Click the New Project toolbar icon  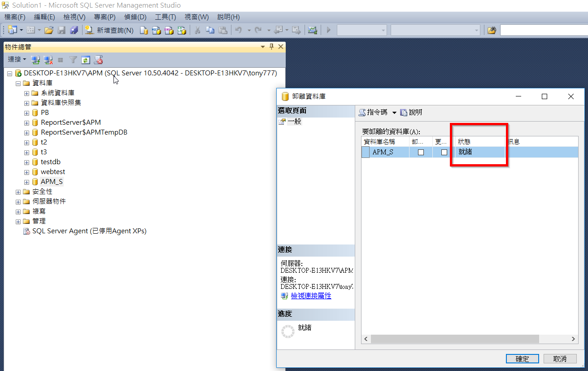click(12, 30)
